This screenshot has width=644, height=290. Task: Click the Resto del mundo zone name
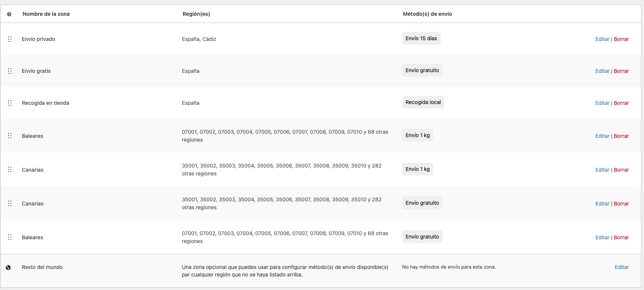(x=42, y=267)
